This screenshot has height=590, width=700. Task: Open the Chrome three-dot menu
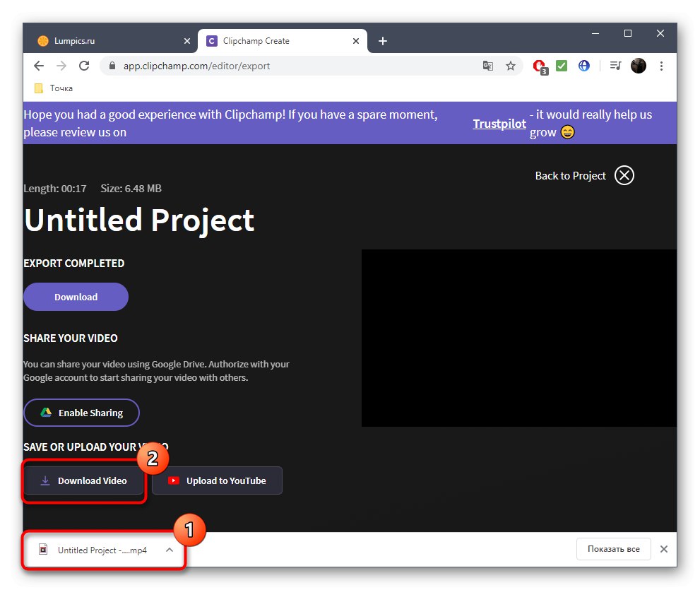pos(661,65)
